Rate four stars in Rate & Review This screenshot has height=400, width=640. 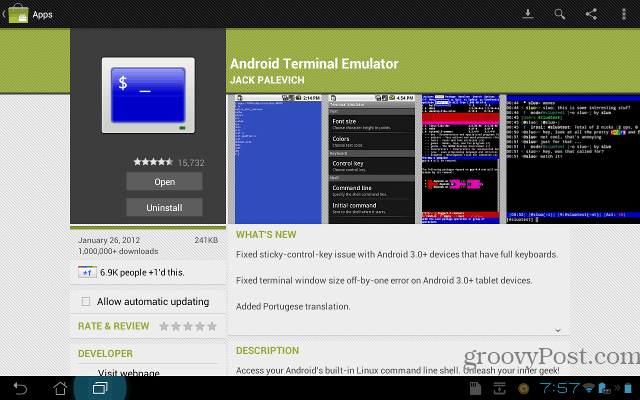(200, 326)
